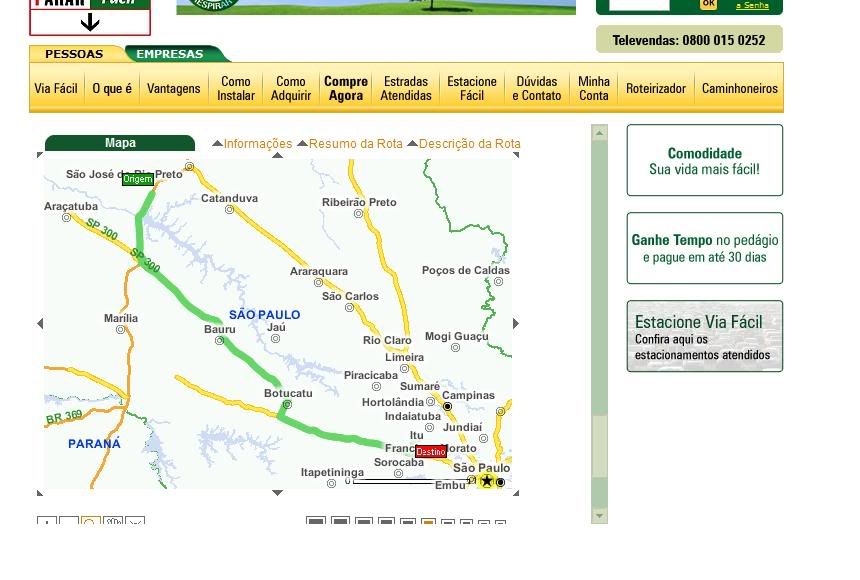The image size is (860, 580).
Task: Click the Mogi Guaçu label on the map
Action: pyautogui.click(x=457, y=336)
